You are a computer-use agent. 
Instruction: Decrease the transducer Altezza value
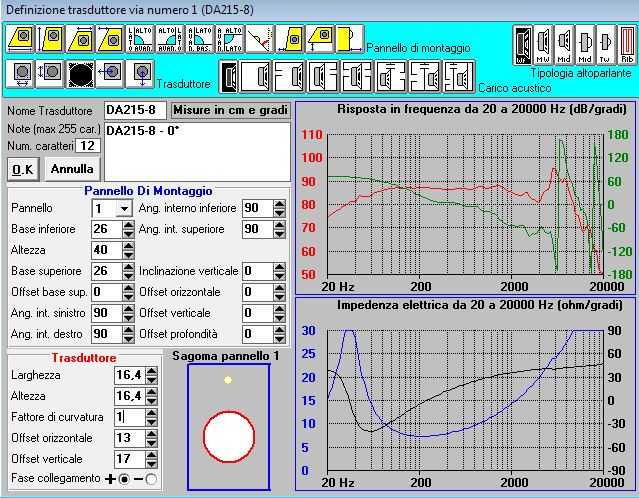coord(152,401)
